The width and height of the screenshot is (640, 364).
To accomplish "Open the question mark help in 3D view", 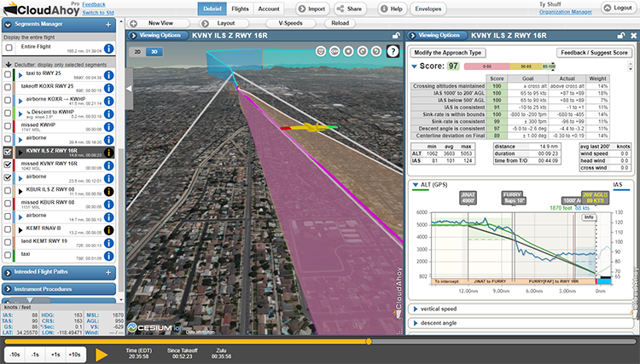I will pyautogui.click(x=393, y=51).
